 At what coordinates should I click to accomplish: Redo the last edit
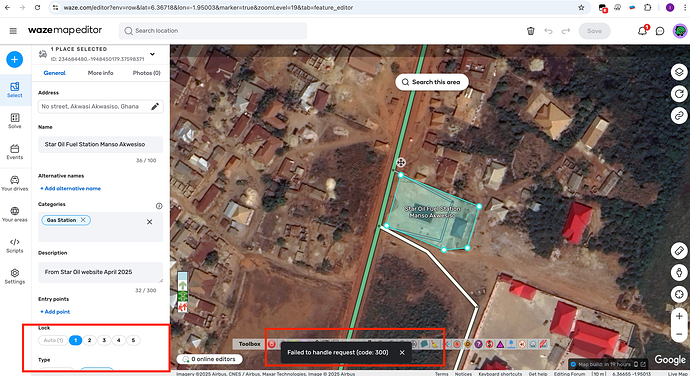click(x=566, y=31)
